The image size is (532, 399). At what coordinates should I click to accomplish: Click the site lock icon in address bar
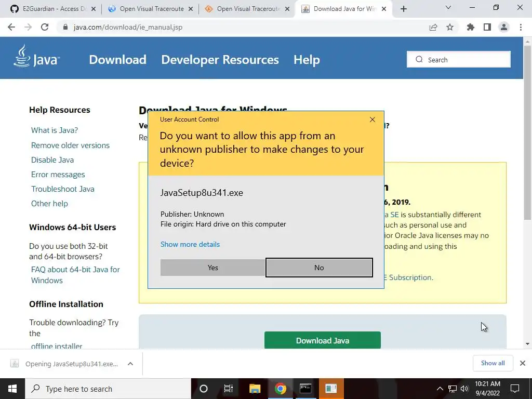[x=65, y=27]
